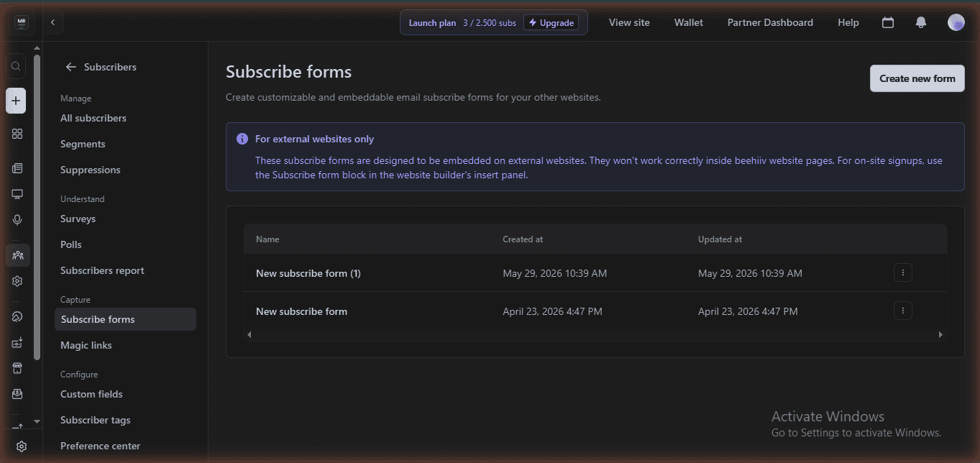Open the search icon in sidebar

16,67
